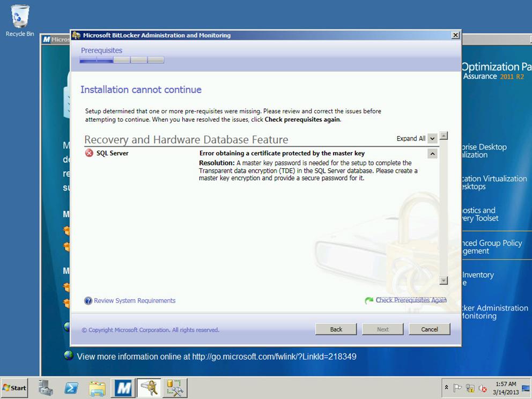Viewport: 532px width, 399px height.
Task: Click the globe icon beside the online information link
Action: 69,356
